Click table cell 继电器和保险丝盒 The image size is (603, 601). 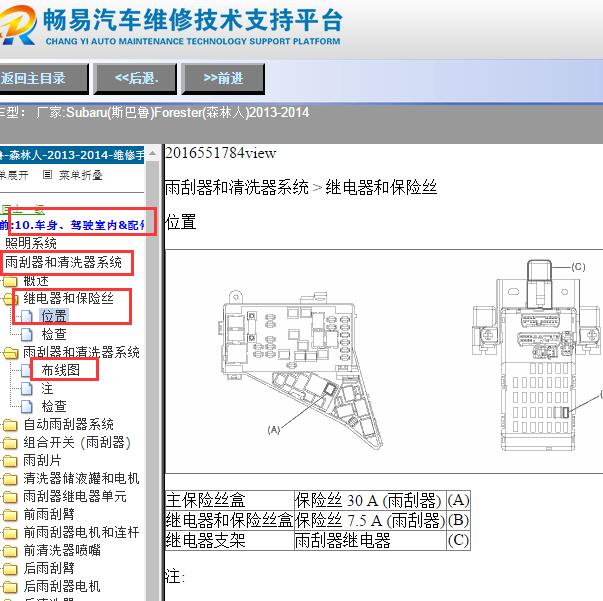[230, 521]
